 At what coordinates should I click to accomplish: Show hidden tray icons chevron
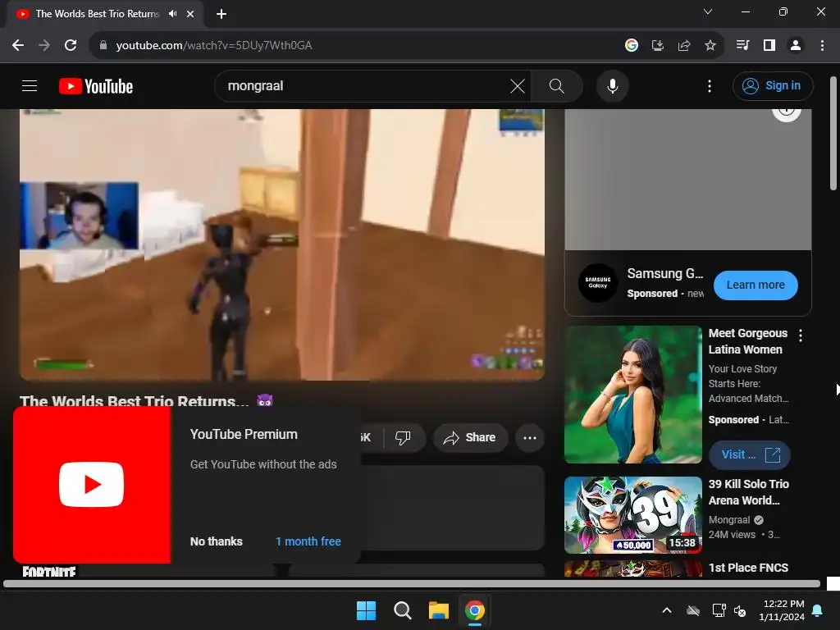pos(667,610)
